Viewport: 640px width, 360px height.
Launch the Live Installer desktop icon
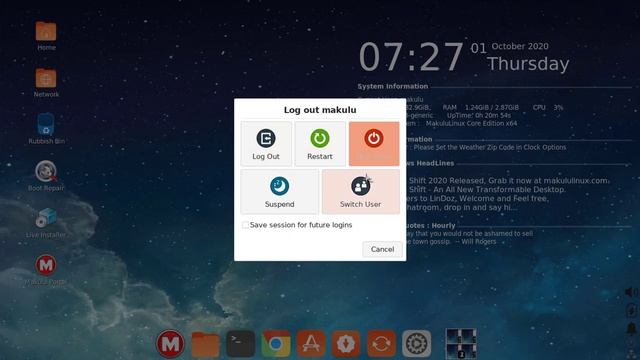46,223
